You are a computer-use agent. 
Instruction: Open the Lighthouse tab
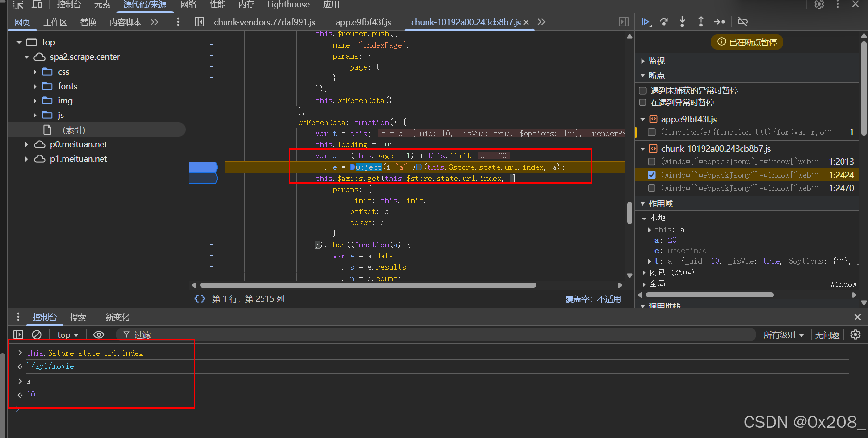point(289,5)
